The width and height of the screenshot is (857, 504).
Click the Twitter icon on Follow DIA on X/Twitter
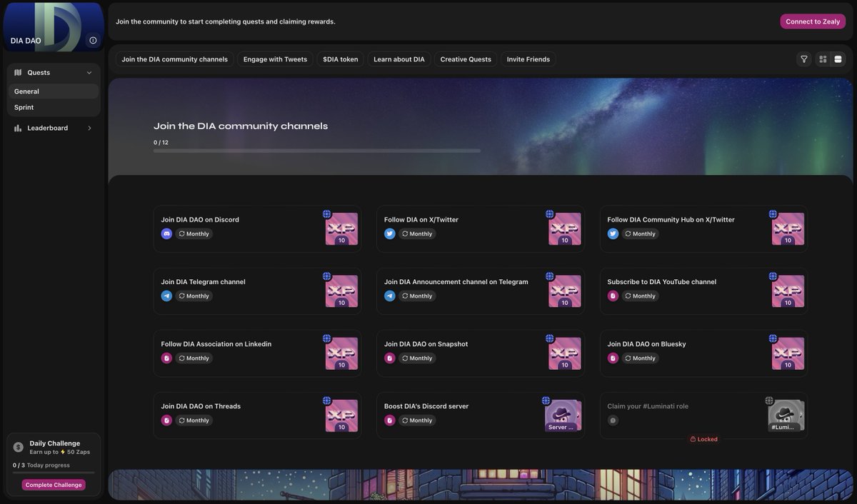[x=390, y=233]
